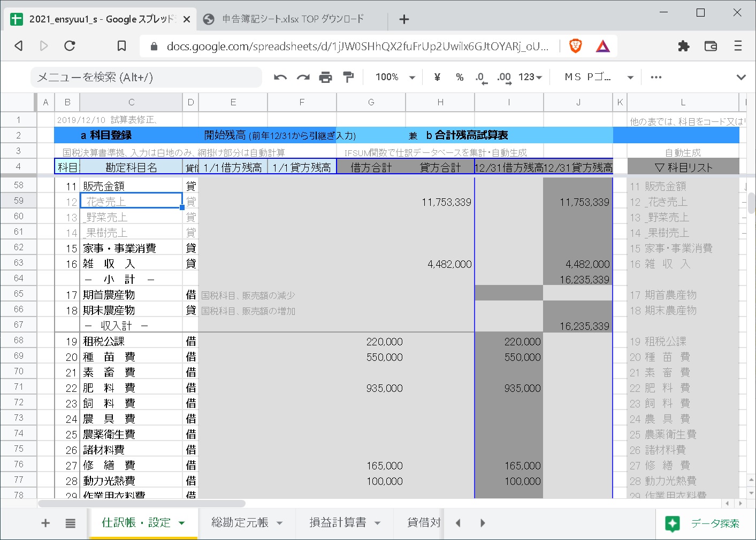Open a new browser tab
Viewport: 756px width, 540px height.
[x=404, y=19]
